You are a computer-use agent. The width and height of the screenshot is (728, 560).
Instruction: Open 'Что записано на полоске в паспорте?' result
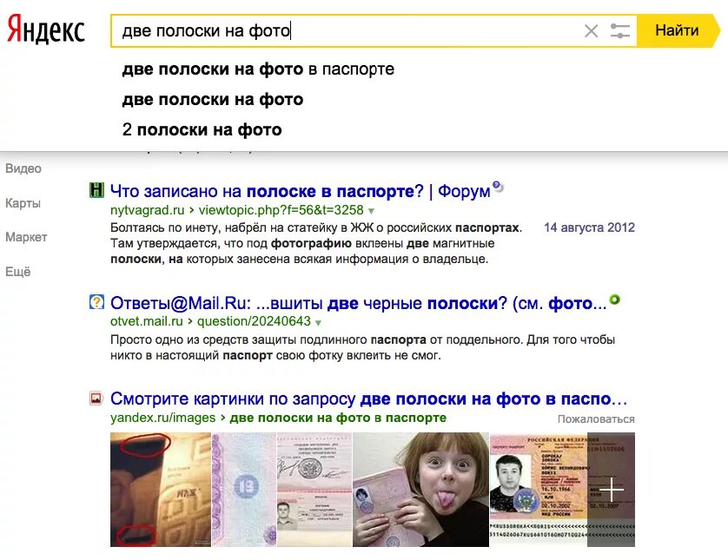click(300, 191)
